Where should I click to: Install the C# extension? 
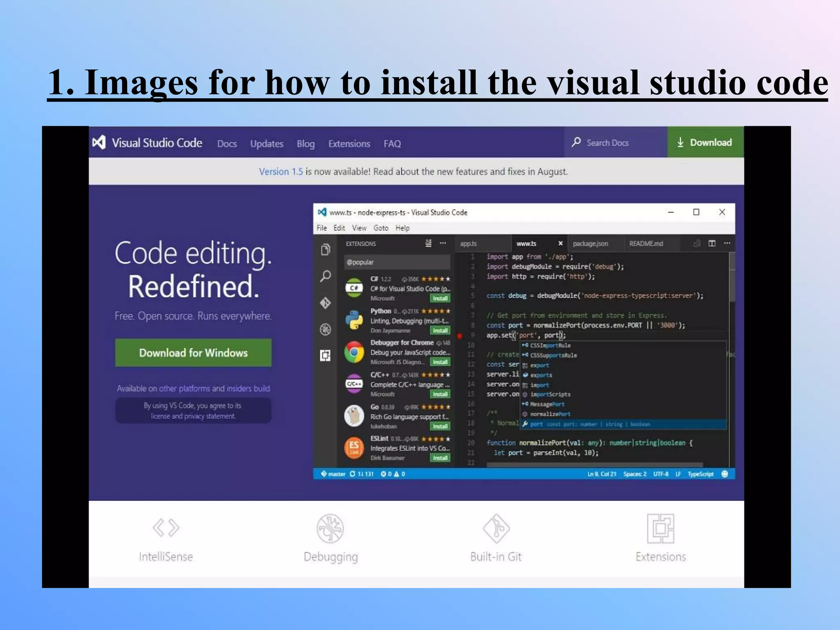tap(440, 298)
